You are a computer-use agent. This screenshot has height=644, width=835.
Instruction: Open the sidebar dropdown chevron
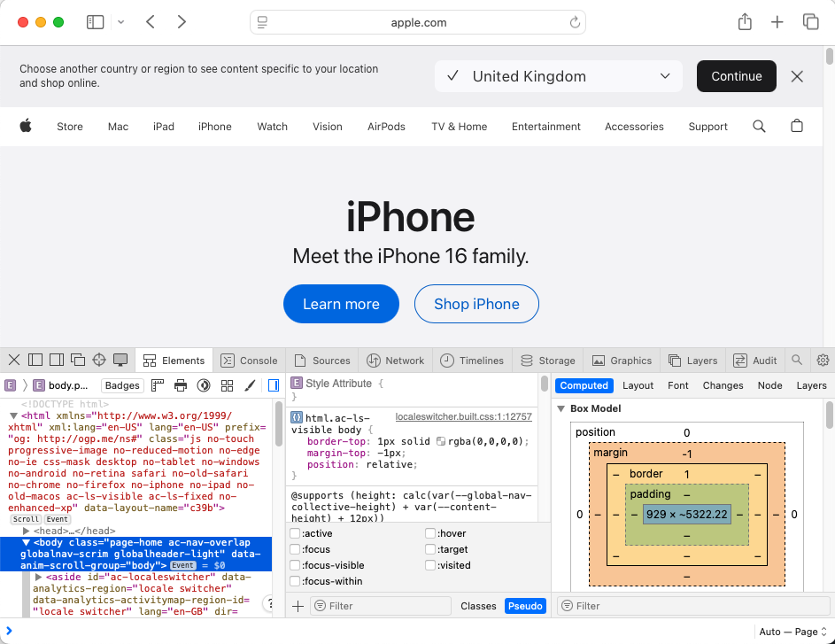coord(121,22)
